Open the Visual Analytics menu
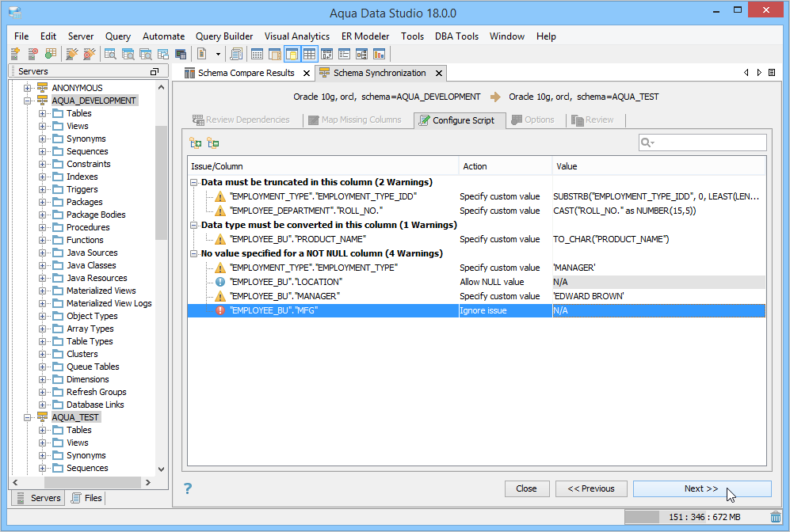Viewport: 790px width, 532px height. [297, 36]
